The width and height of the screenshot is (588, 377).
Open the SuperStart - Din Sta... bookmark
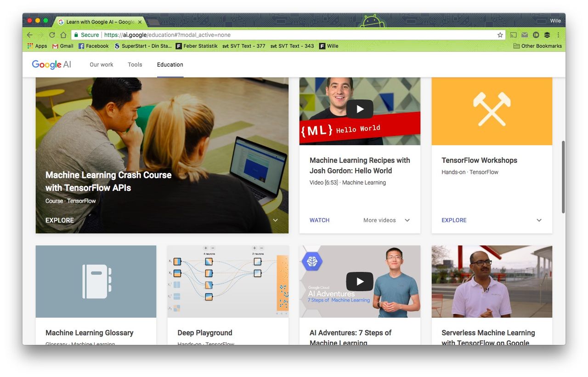pyautogui.click(x=143, y=46)
